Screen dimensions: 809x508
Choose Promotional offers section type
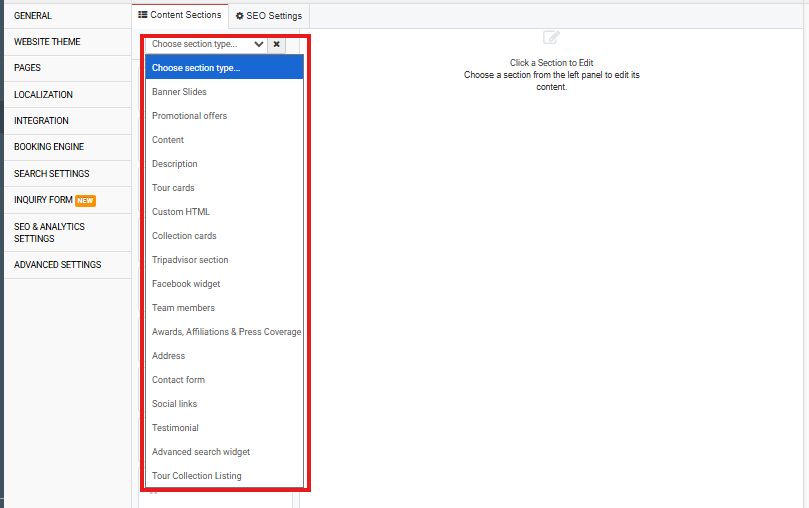click(x=189, y=116)
